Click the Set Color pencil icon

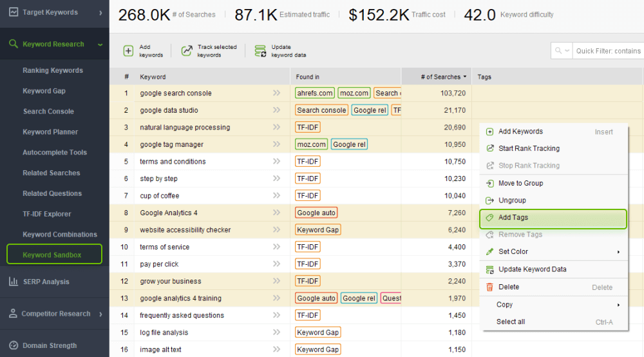pos(489,252)
